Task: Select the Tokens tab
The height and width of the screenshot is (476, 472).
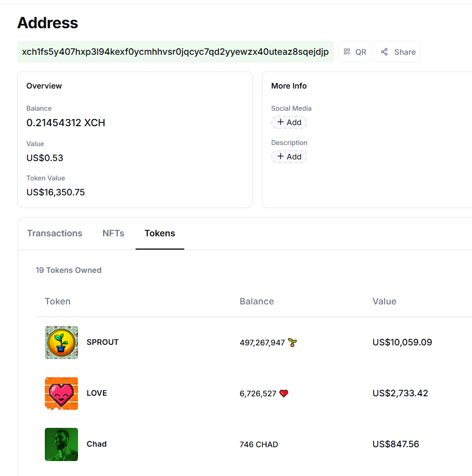Action: pos(160,233)
